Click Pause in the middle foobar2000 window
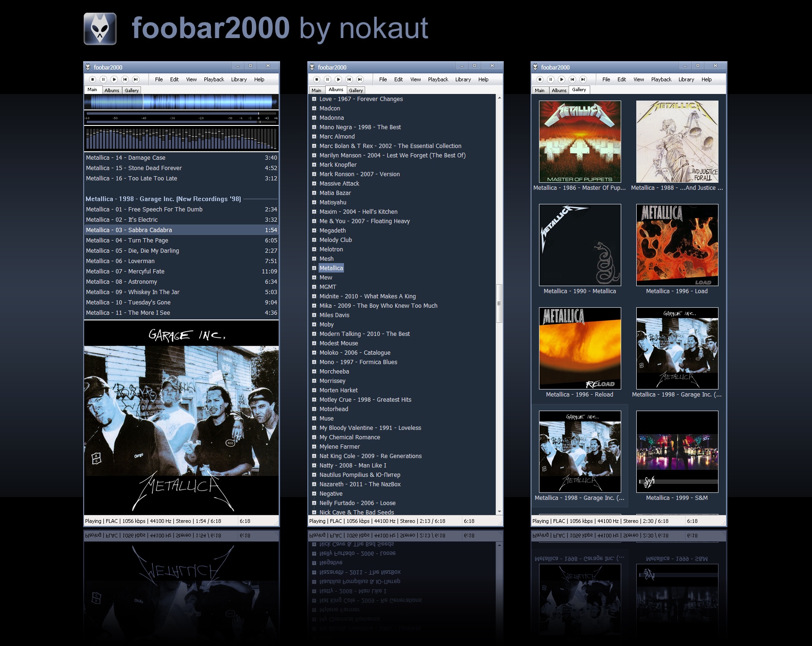Viewport: 812px width, 646px height. [x=328, y=79]
